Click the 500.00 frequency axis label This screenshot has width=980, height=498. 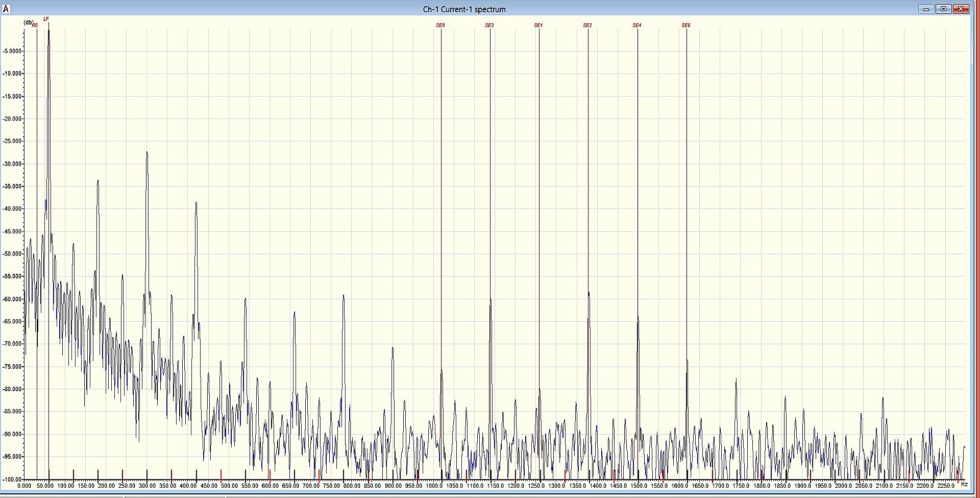[x=229, y=486]
